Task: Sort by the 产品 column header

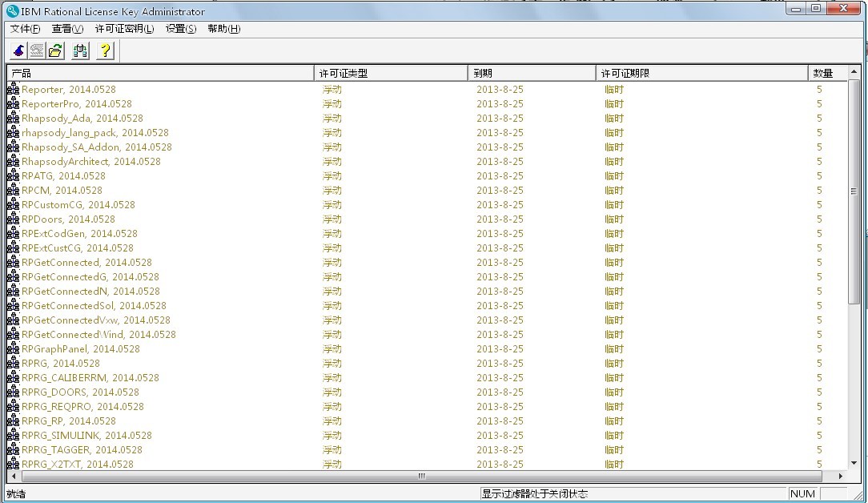Action: [160, 73]
